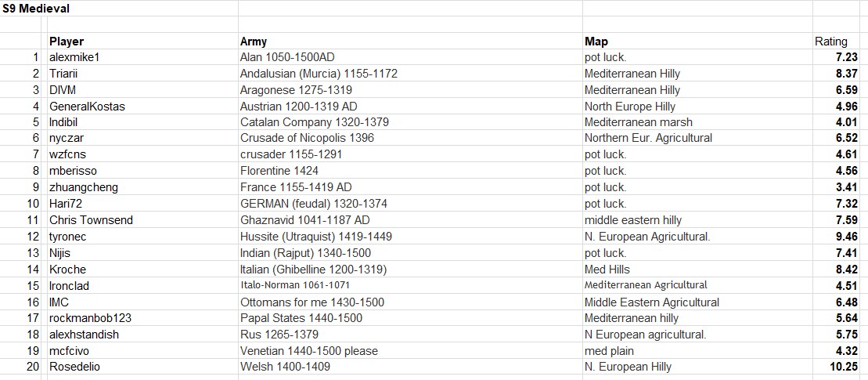Viewport: 868px width, 380px height.
Task: Click the Player column header
Action: [x=67, y=42]
